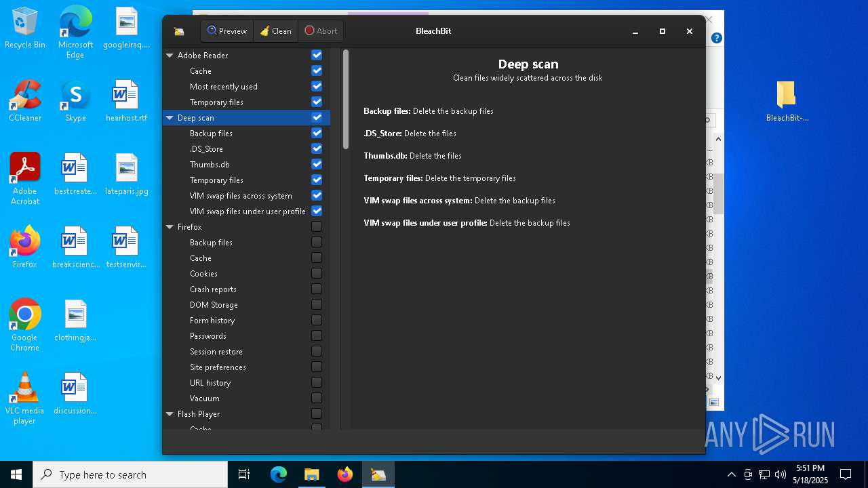Click the Clean broom button
Image resolution: width=868 pixels, height=488 pixels.
tap(276, 31)
